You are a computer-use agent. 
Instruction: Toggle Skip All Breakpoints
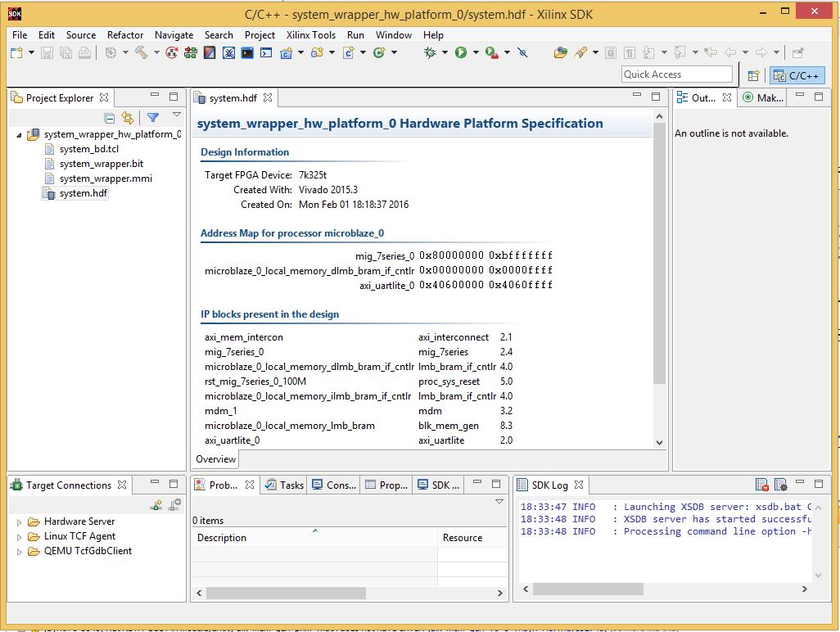(x=523, y=52)
